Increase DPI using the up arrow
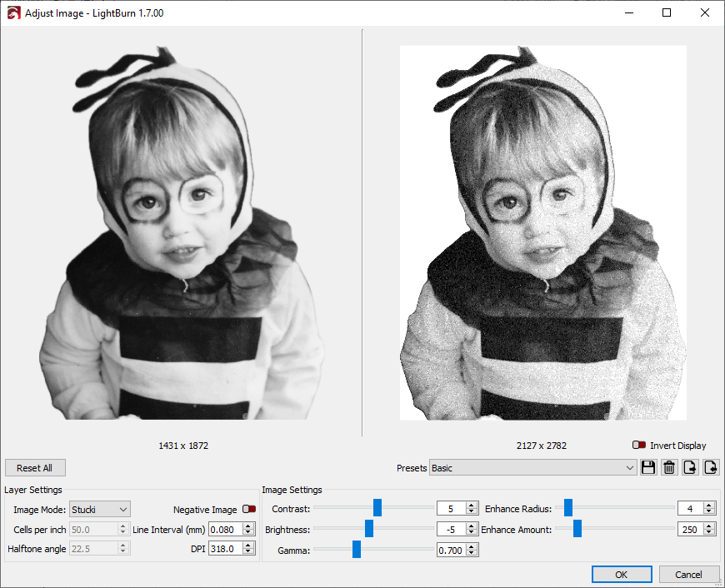 click(x=247, y=545)
